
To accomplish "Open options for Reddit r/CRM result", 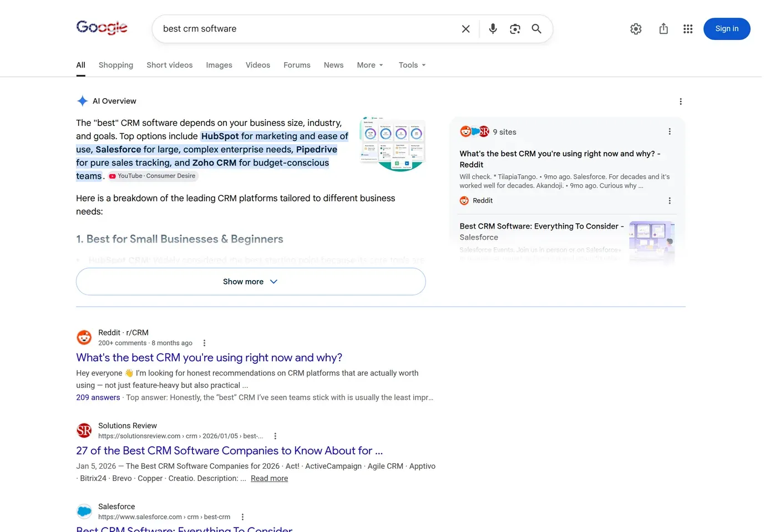I will click(x=204, y=343).
